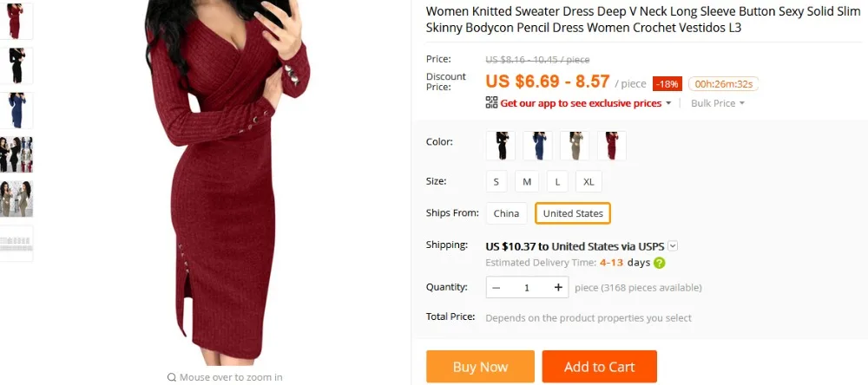The height and width of the screenshot is (385, 868).
Task: Click the QR code icon beside app offer
Action: [491, 102]
